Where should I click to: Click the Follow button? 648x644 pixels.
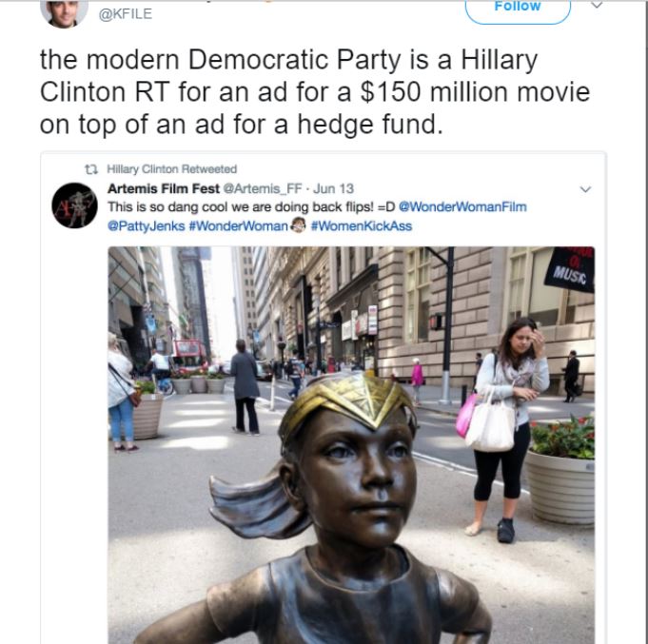pyautogui.click(x=518, y=10)
